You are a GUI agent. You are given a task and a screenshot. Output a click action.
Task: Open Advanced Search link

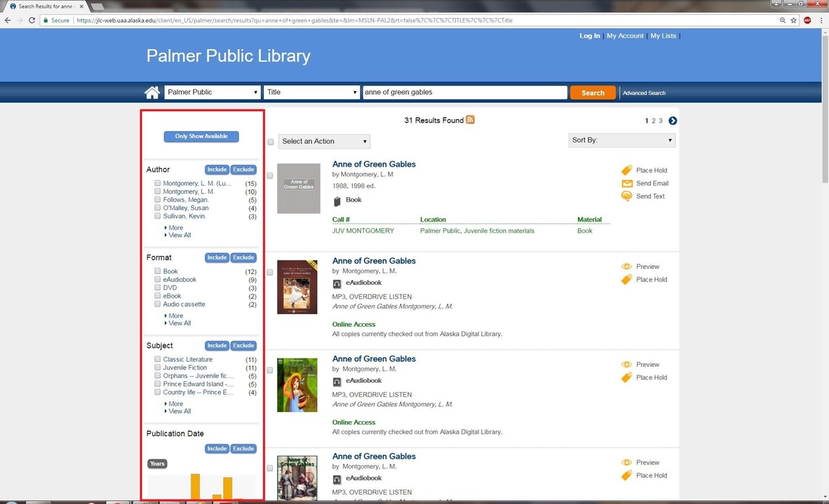(x=644, y=93)
